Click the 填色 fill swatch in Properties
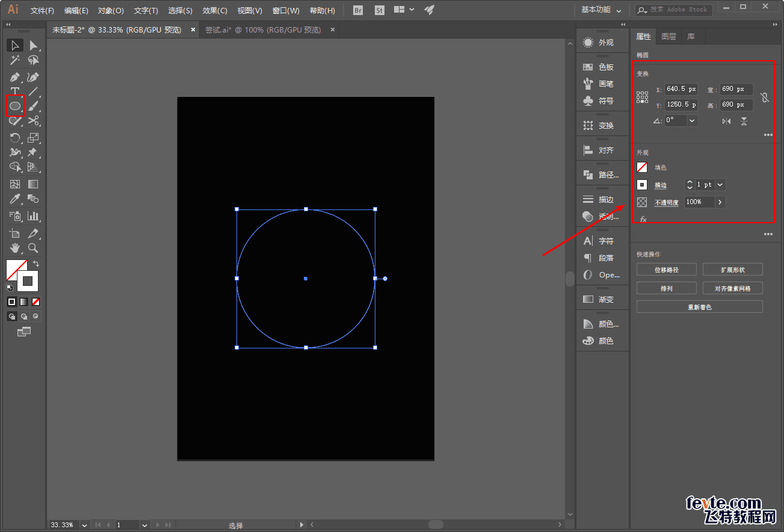784x532 pixels. pos(642,167)
